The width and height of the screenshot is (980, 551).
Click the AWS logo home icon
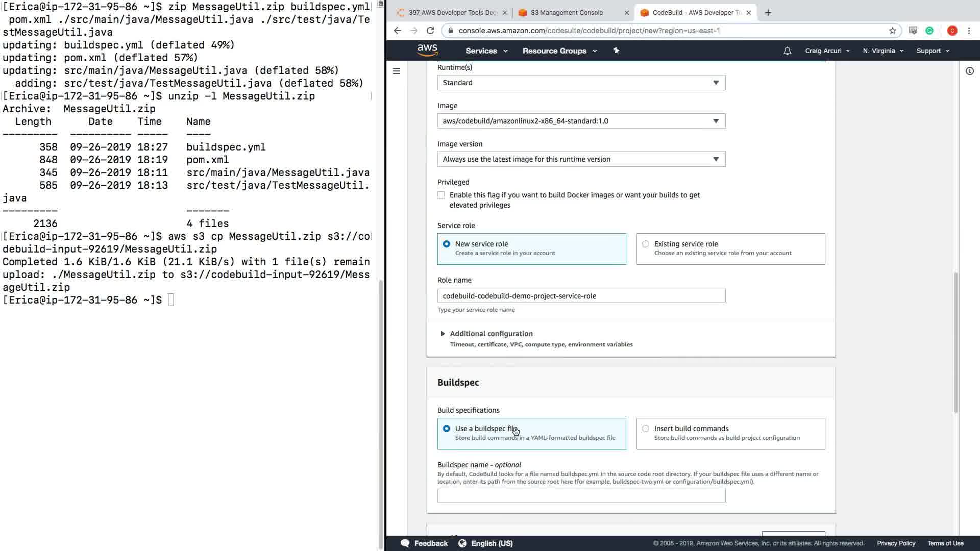coord(427,50)
